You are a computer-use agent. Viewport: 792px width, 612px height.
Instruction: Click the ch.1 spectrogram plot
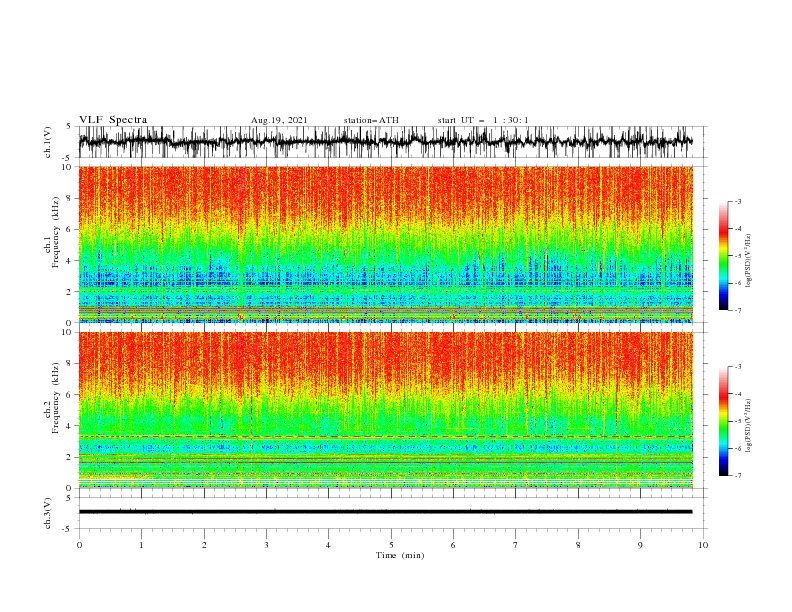pyautogui.click(x=385, y=244)
